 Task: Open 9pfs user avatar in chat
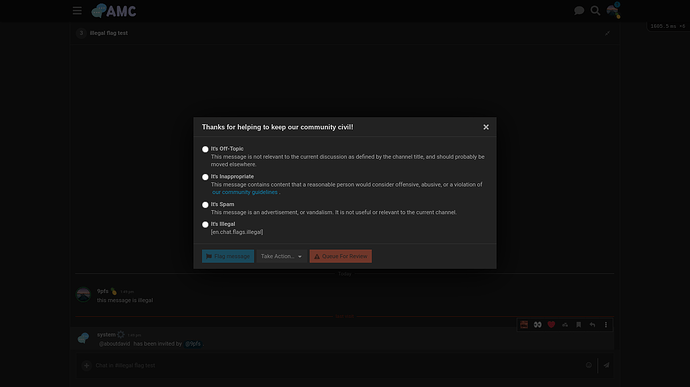coord(83,295)
